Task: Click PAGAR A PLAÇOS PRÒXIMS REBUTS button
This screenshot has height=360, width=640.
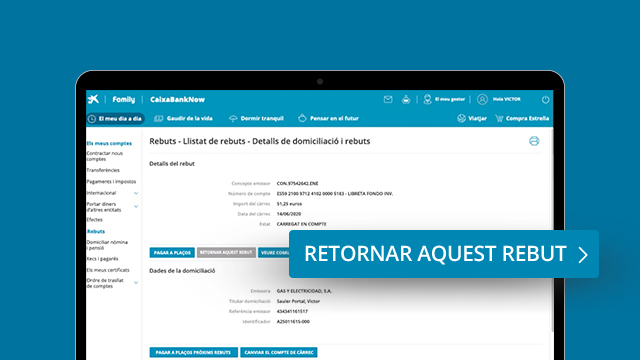Action: click(193, 352)
